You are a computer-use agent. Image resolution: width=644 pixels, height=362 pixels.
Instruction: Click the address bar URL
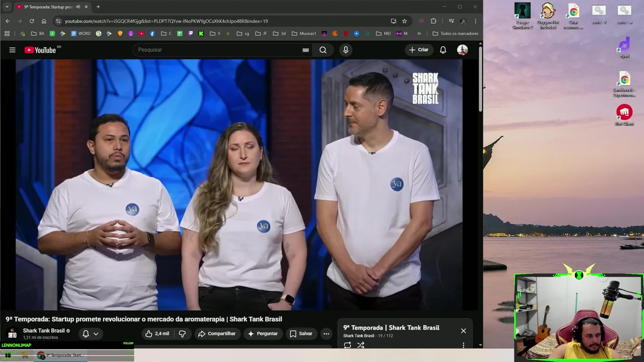166,21
